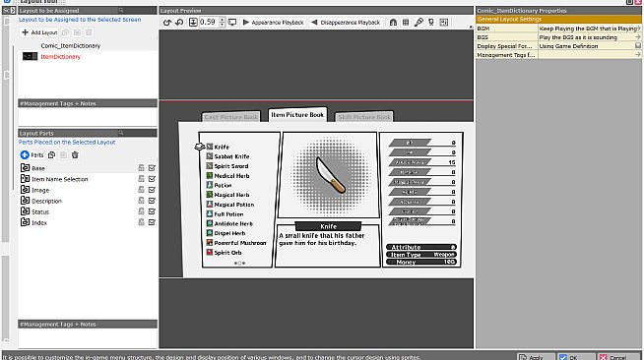Select the Index part row
644x360 pixels.
(87, 222)
